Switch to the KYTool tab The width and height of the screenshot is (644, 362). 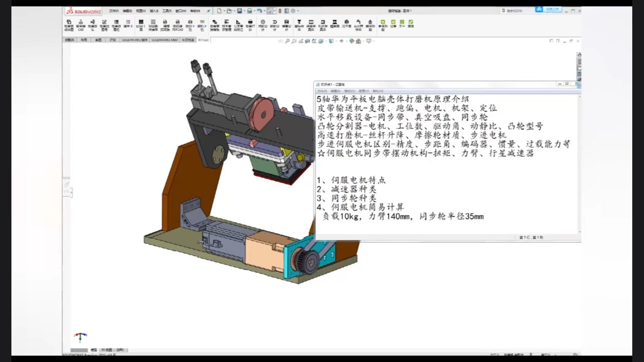[x=203, y=40]
